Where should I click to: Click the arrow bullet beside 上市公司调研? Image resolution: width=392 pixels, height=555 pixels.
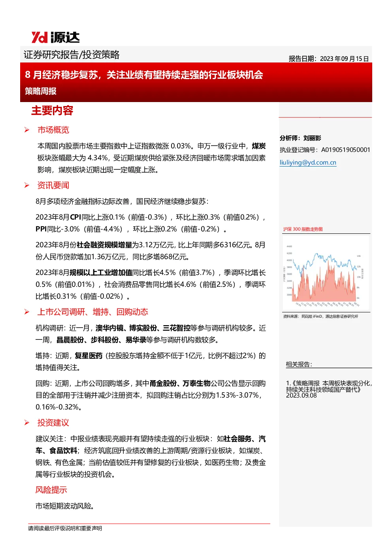coord(27,312)
